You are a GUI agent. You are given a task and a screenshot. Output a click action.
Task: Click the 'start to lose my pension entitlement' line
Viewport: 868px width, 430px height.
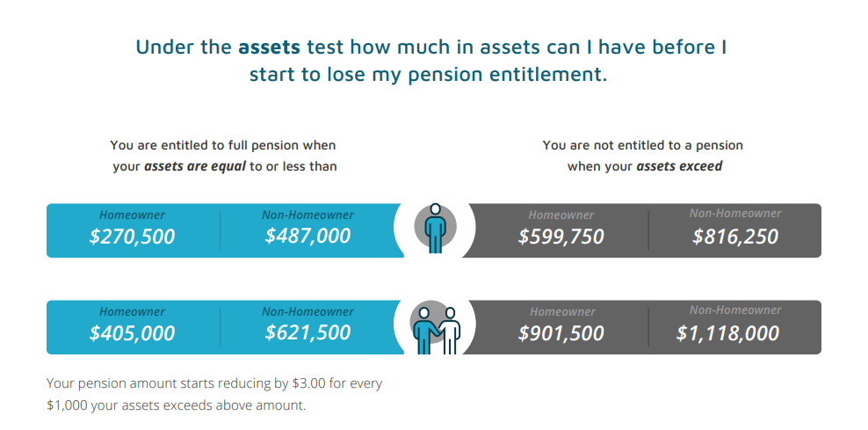[x=429, y=75]
